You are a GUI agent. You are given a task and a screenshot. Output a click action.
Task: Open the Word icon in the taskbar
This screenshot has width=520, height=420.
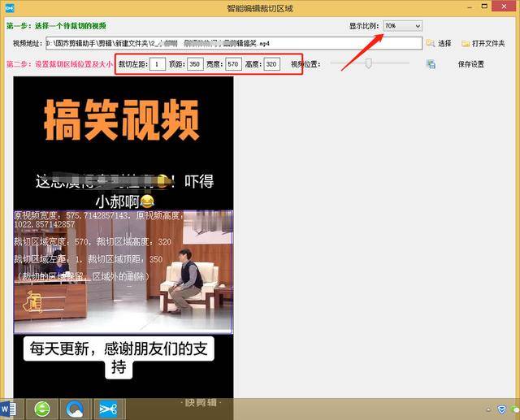pos(9,409)
